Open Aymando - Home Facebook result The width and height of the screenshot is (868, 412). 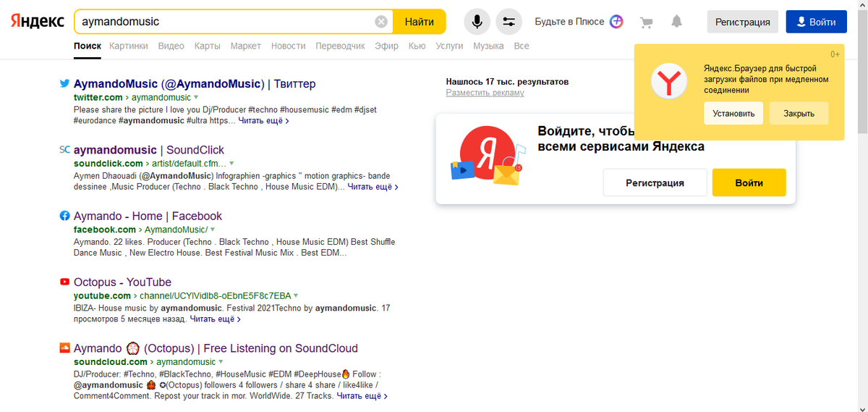coord(148,216)
